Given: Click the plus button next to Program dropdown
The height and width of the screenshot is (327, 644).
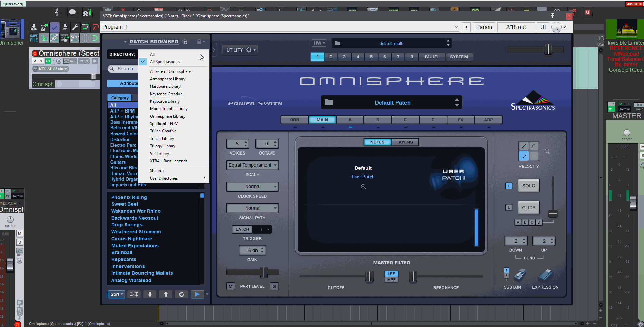Looking at the screenshot, I should [466, 27].
